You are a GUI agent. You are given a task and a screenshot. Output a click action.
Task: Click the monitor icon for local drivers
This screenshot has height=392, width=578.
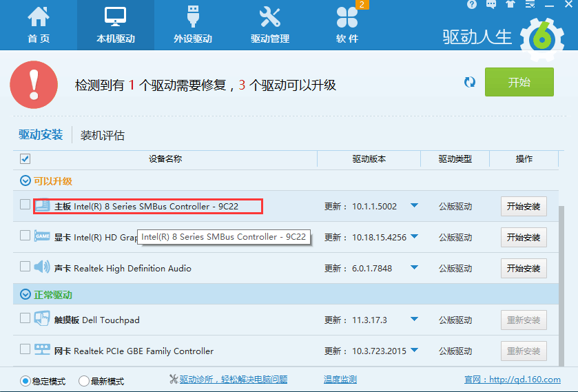tap(115, 17)
